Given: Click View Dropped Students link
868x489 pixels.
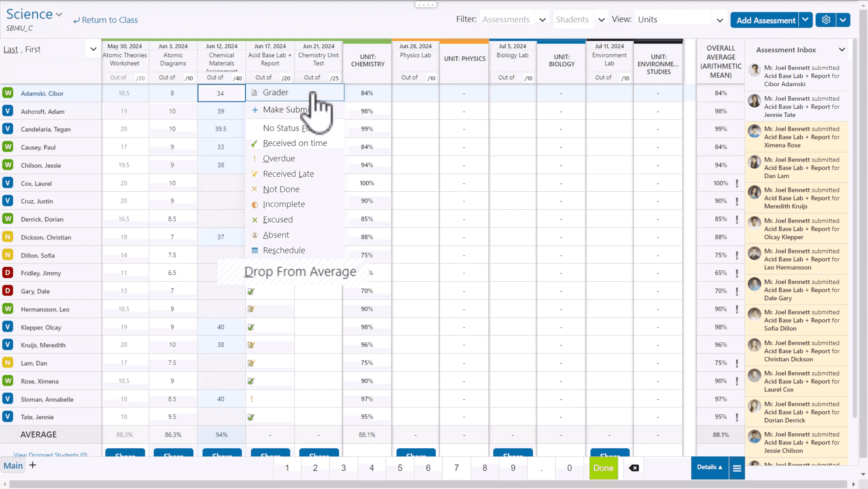Looking at the screenshot, I should (51, 454).
